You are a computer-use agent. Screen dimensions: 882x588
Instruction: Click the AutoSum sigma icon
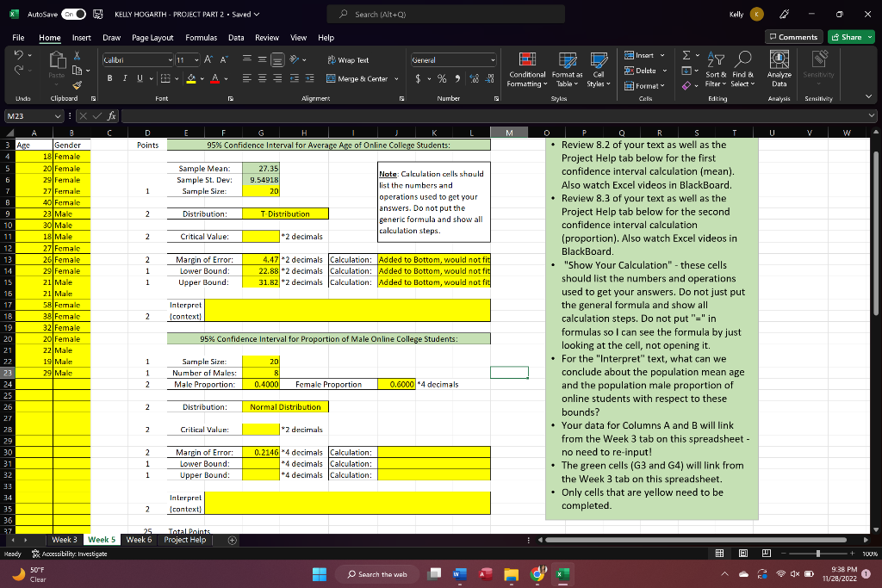(x=686, y=55)
